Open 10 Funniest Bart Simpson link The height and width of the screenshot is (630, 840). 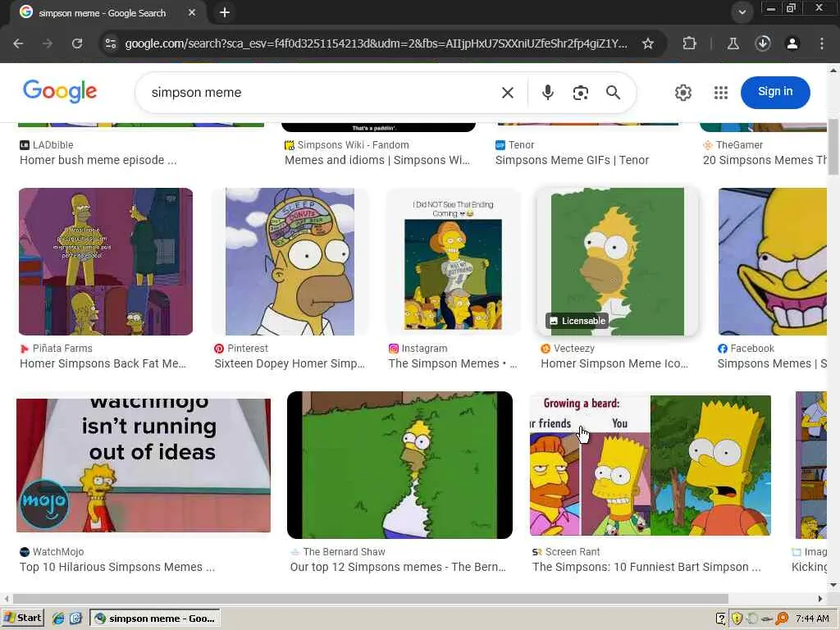pyautogui.click(x=646, y=568)
